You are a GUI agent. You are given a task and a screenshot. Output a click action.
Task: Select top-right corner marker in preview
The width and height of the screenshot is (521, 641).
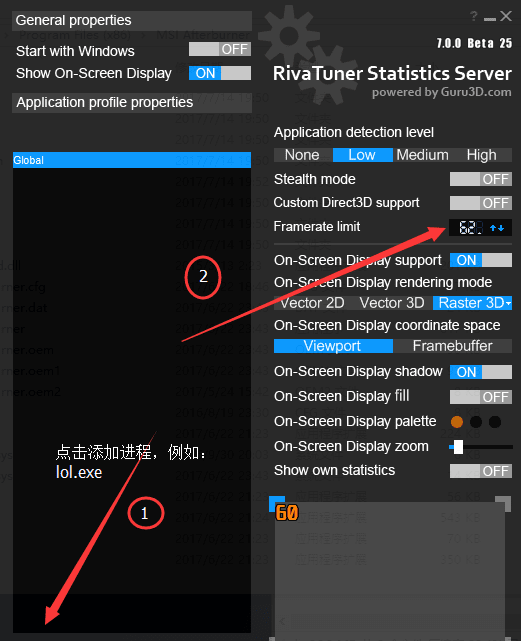pos(503,503)
